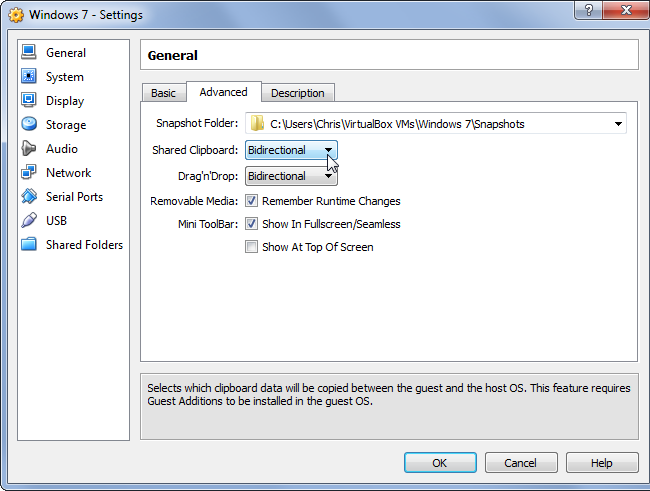Open Audio settings via speaker icon
This screenshot has width=650, height=491.
click(29, 149)
